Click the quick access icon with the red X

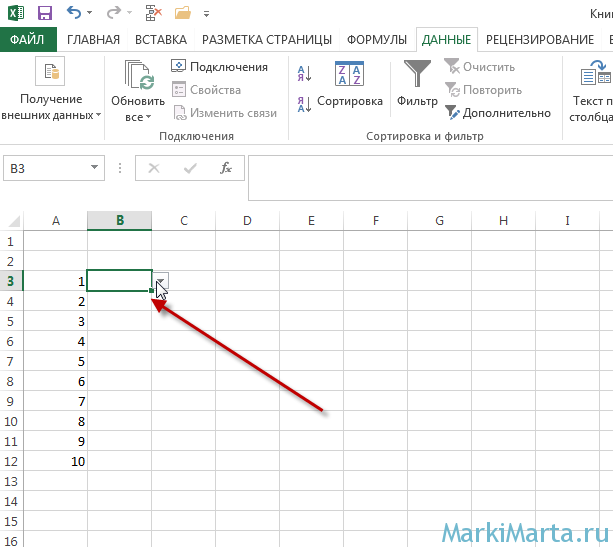click(153, 13)
